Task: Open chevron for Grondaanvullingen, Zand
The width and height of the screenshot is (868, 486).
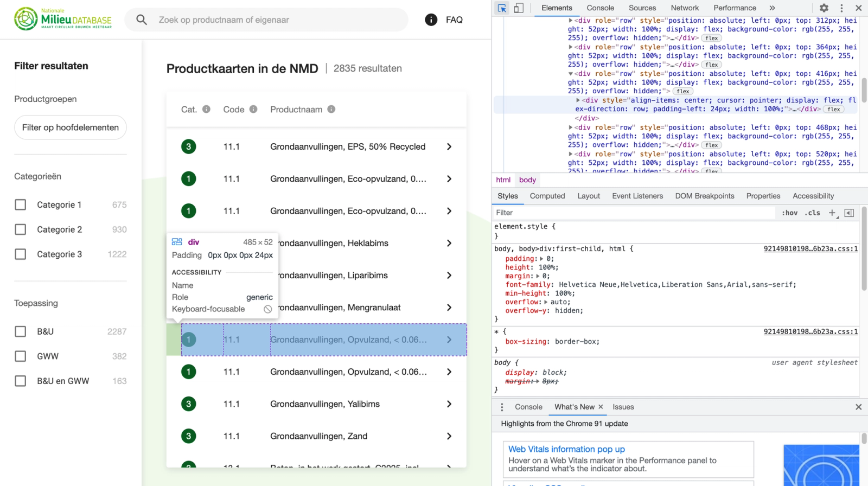Action: click(449, 436)
